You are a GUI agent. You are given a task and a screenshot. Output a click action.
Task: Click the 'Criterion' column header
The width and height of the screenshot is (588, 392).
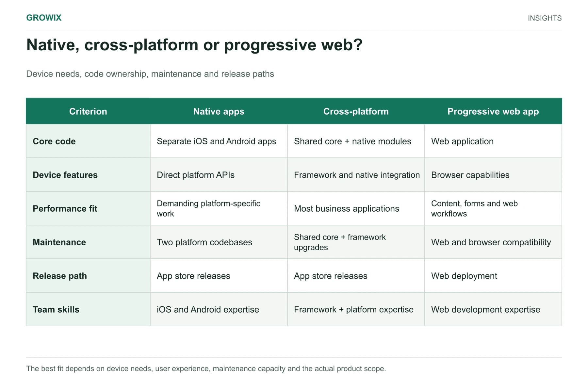(x=88, y=111)
